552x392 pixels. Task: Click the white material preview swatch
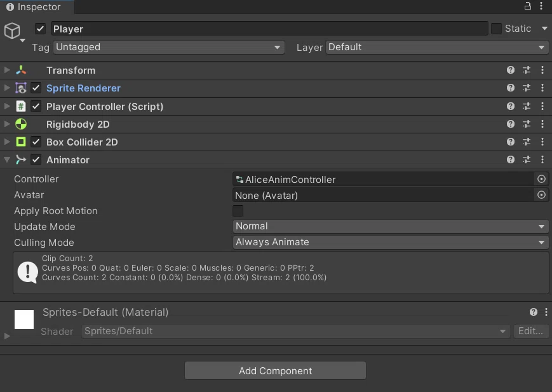[x=24, y=320]
